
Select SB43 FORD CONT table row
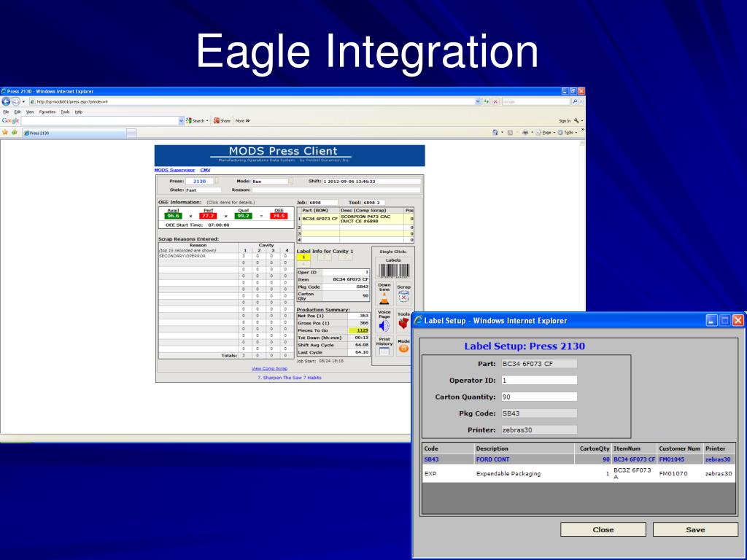[x=578, y=459]
